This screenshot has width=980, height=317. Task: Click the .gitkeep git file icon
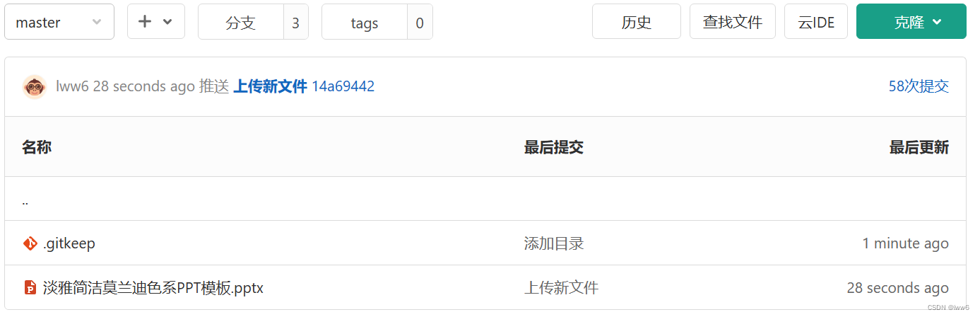[x=30, y=243]
